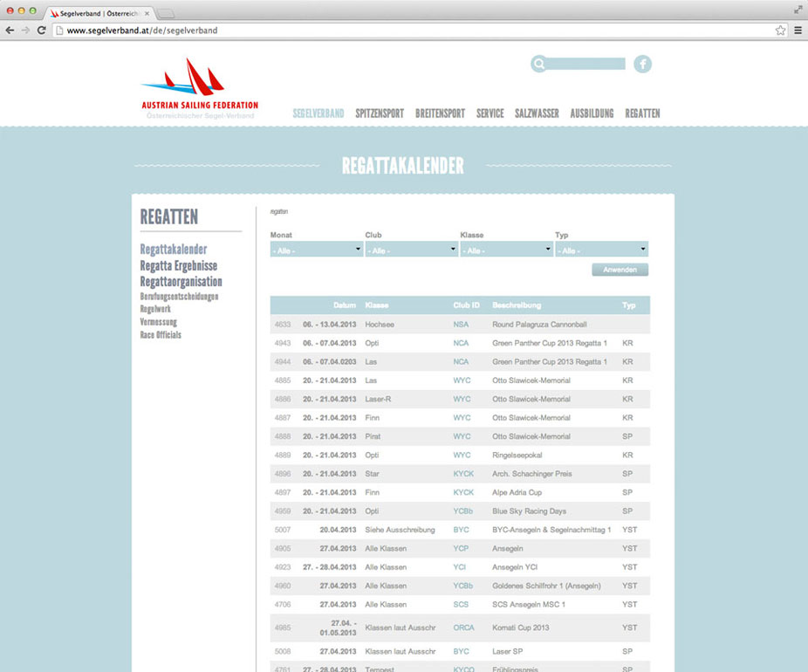Go to the Ausbildung menu item

[x=592, y=113]
